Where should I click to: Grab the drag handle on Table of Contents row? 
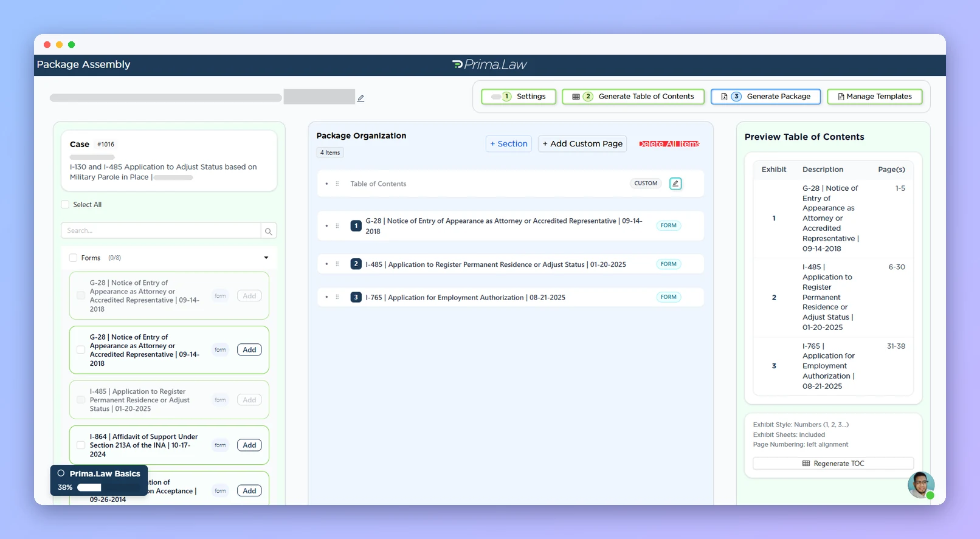coord(337,184)
